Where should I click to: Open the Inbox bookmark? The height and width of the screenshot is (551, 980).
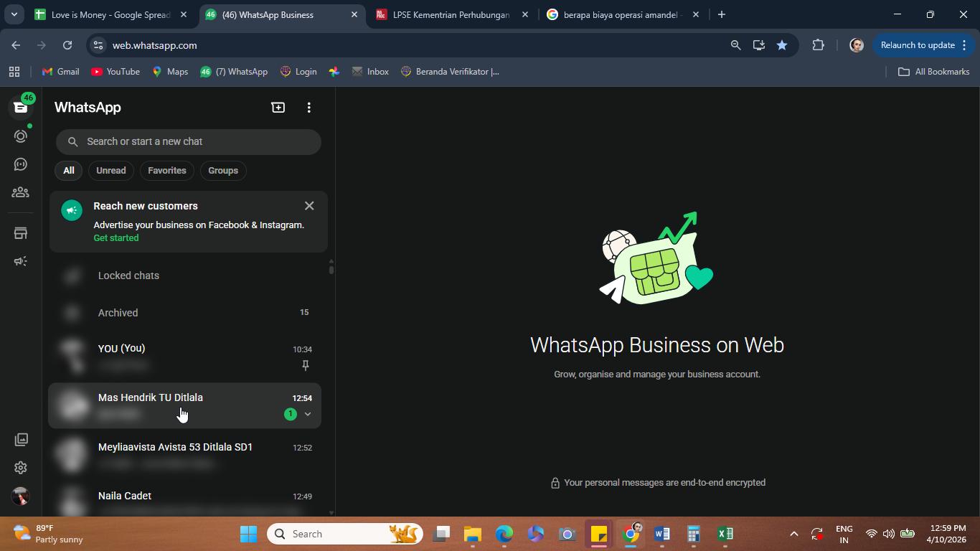click(370, 72)
